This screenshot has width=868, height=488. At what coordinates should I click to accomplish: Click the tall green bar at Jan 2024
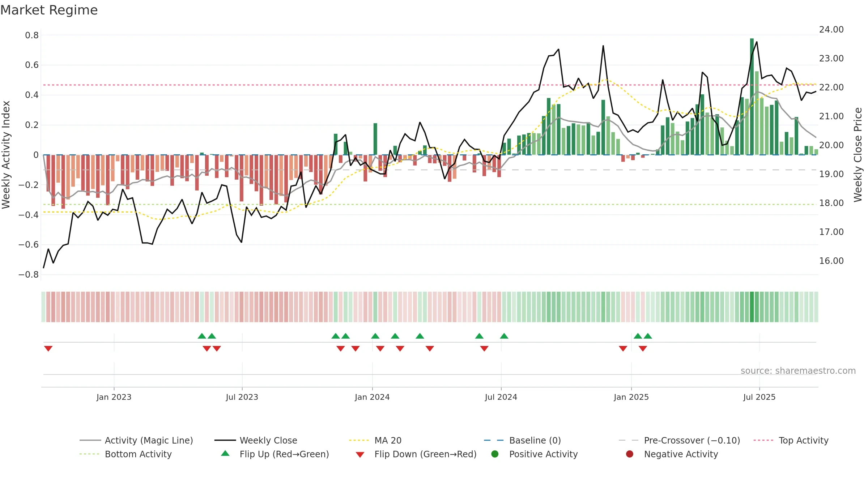pyautogui.click(x=375, y=139)
